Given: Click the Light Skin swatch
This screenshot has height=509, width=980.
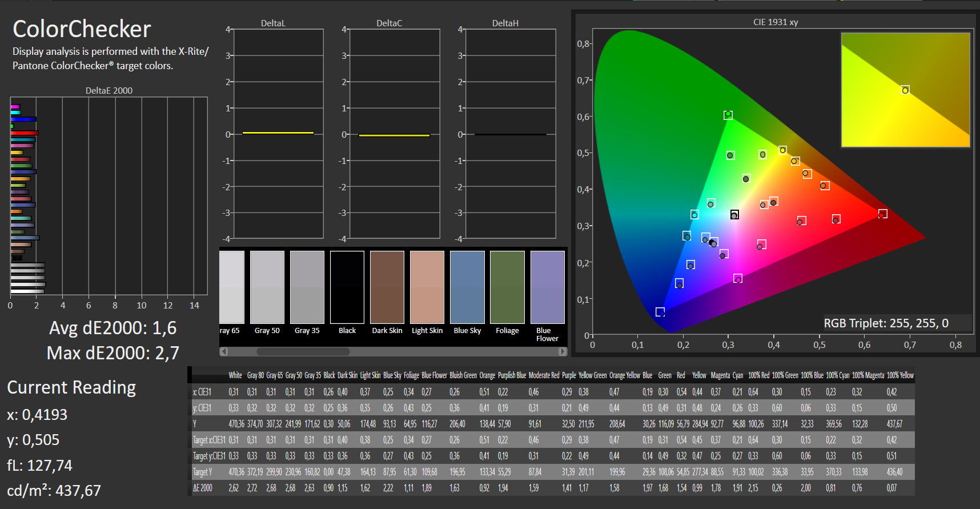Looking at the screenshot, I should [x=427, y=287].
